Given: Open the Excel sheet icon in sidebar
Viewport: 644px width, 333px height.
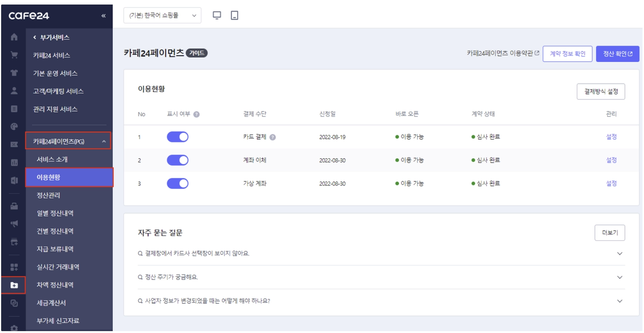Looking at the screenshot, I should click(x=14, y=180).
